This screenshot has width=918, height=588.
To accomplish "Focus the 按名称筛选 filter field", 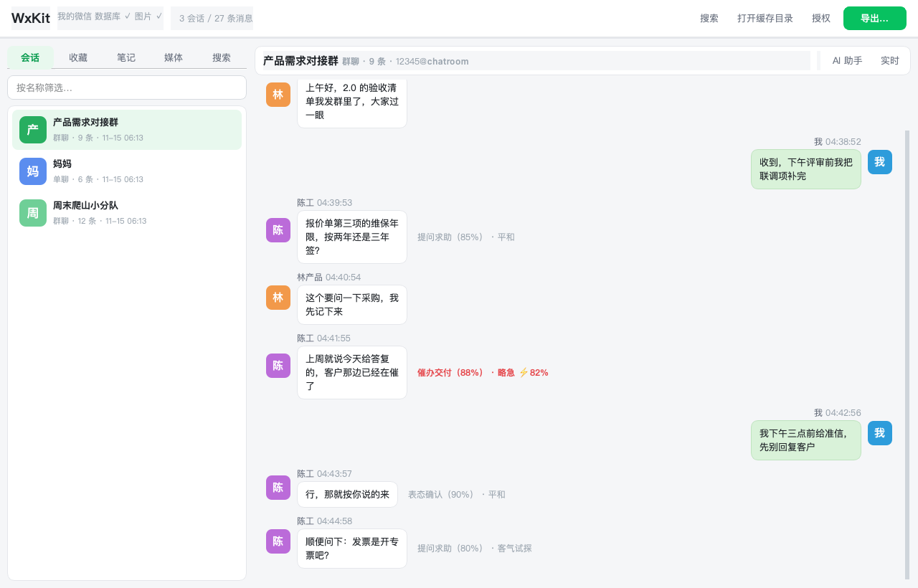I will click(127, 87).
